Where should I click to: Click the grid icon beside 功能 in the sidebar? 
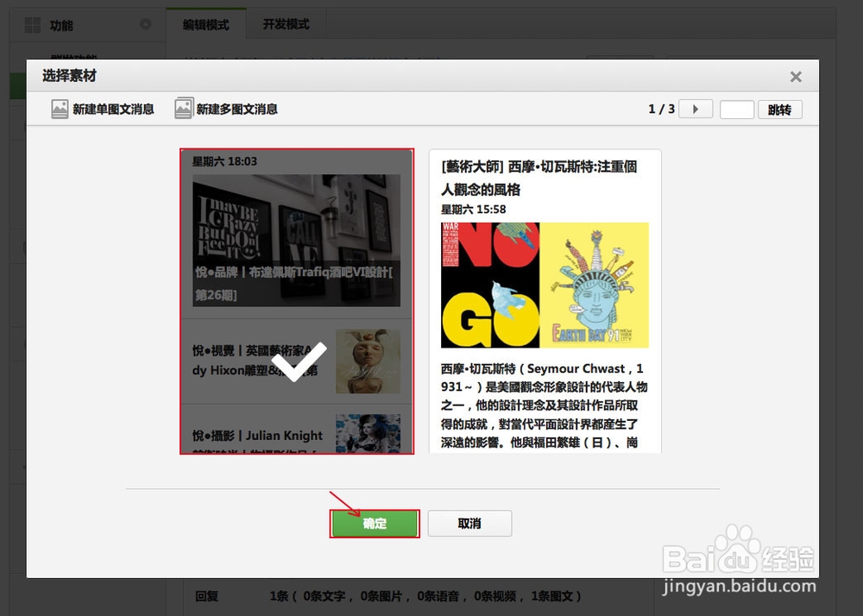[32, 25]
